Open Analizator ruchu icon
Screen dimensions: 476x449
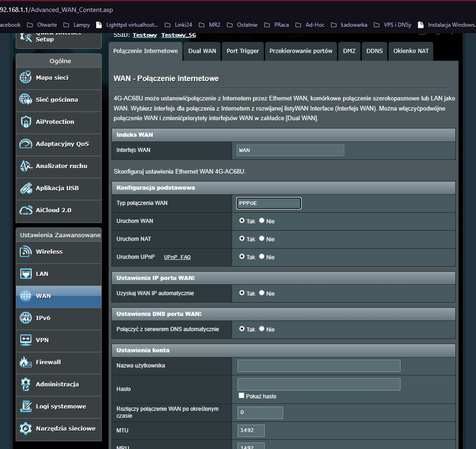(x=26, y=166)
